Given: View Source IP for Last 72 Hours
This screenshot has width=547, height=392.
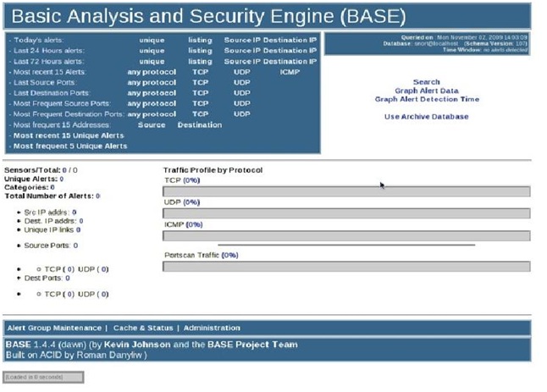Looking at the screenshot, I should click(x=242, y=61).
